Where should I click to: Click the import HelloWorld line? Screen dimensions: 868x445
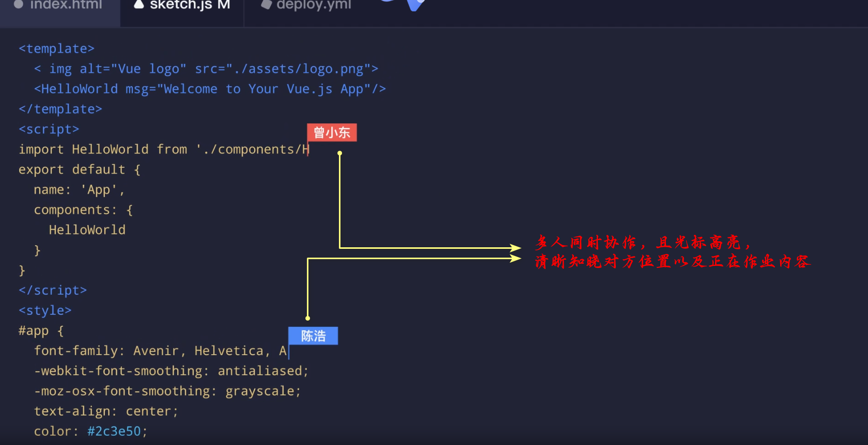164,149
